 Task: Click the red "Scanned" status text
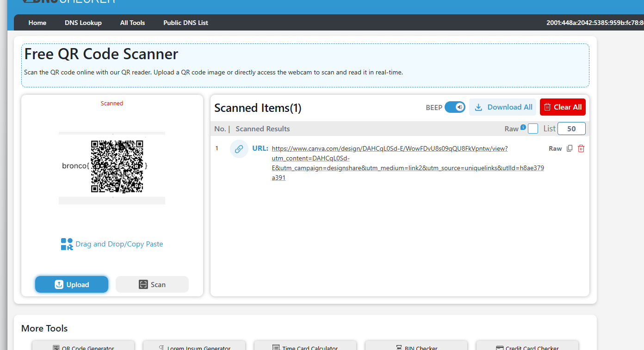tap(112, 103)
